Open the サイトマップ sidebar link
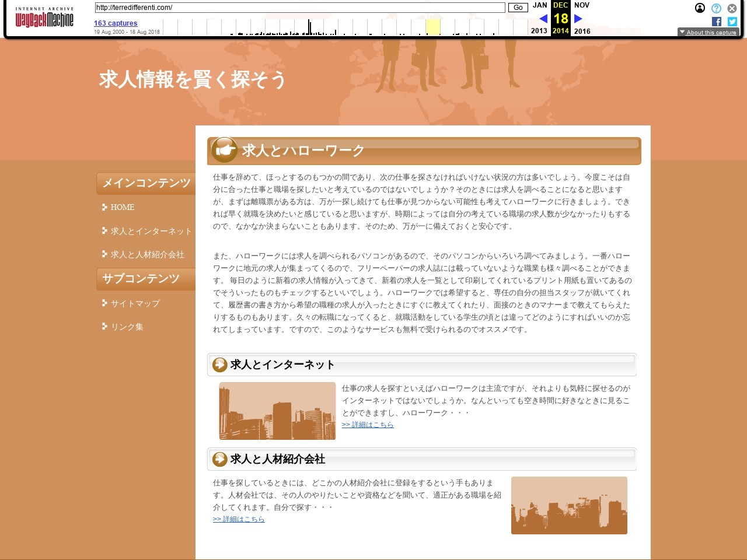 point(135,303)
